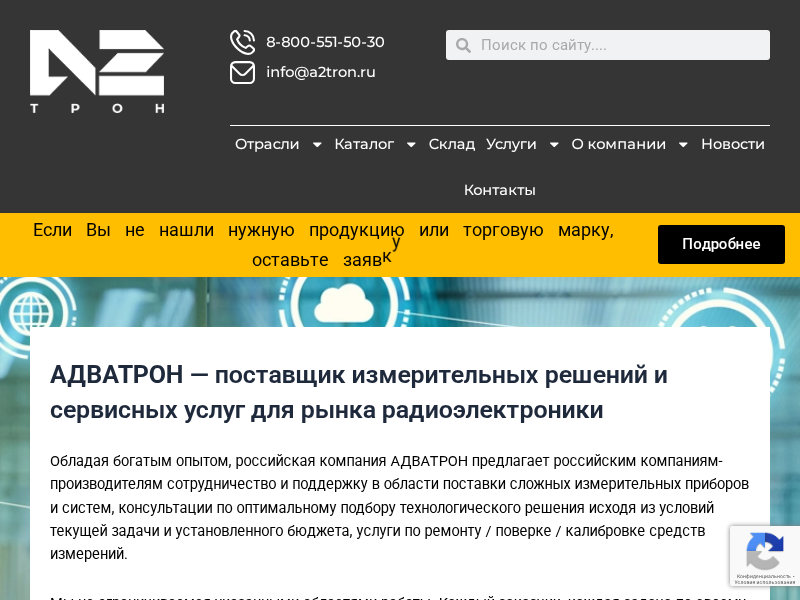Expand the Каталог dropdown arrow
The width and height of the screenshot is (800, 600).
pos(411,145)
